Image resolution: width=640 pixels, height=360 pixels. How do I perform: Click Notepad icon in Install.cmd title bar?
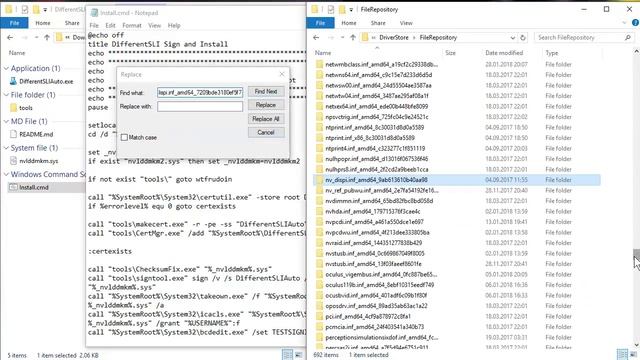(94, 13)
